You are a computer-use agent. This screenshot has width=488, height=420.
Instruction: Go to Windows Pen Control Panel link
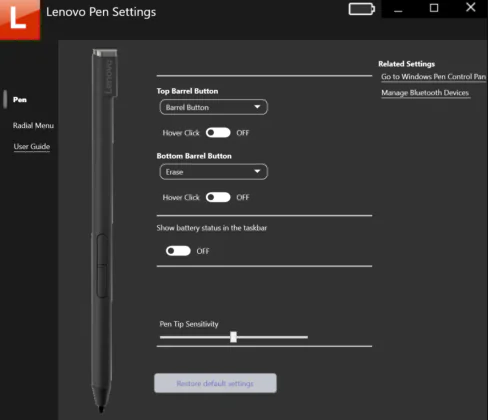[433, 77]
